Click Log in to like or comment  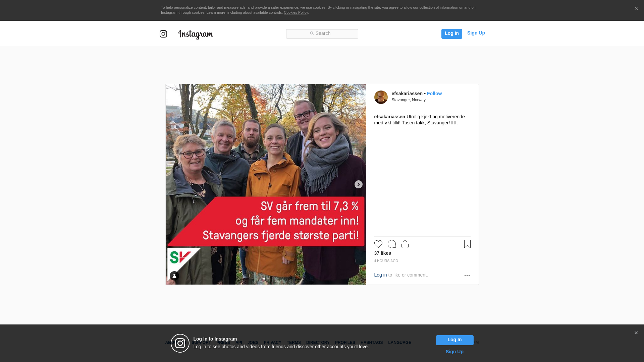[x=380, y=275]
